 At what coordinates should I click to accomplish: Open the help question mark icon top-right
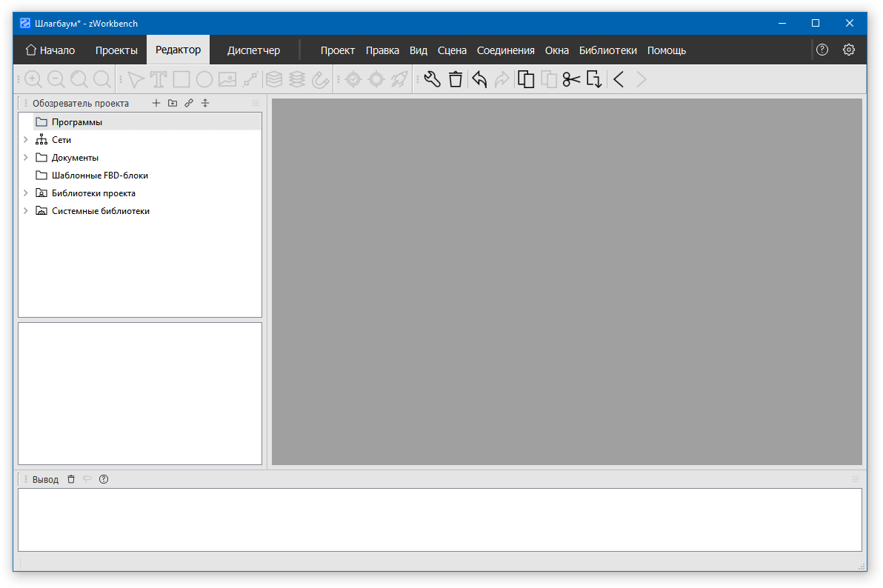pyautogui.click(x=822, y=50)
